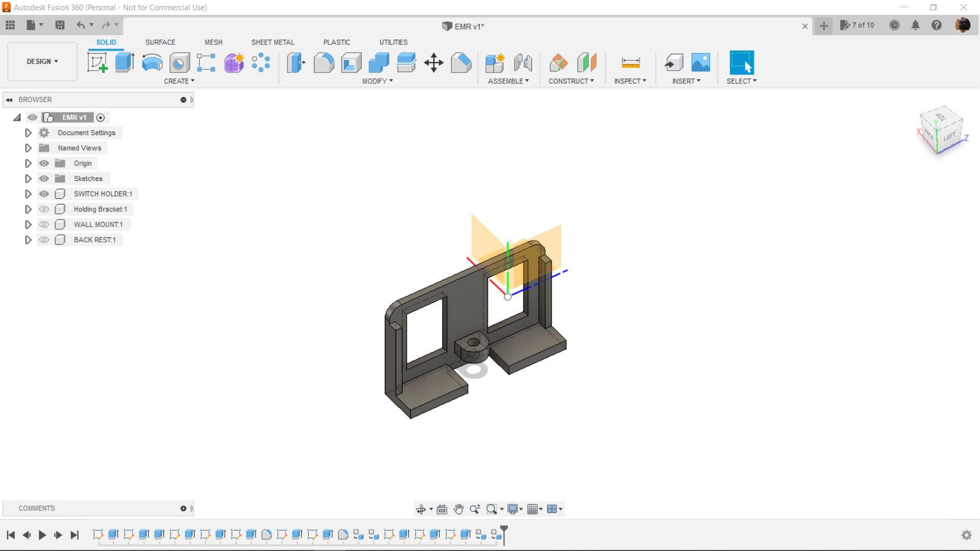Image resolution: width=980 pixels, height=551 pixels.
Task: Select the Revolve tool icon
Action: tap(152, 63)
